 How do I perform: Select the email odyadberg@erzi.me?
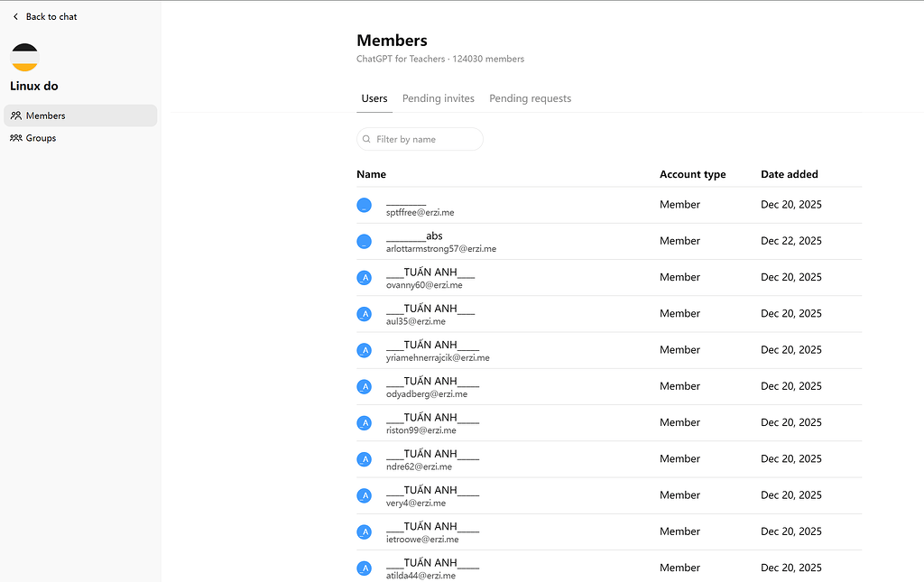(427, 394)
